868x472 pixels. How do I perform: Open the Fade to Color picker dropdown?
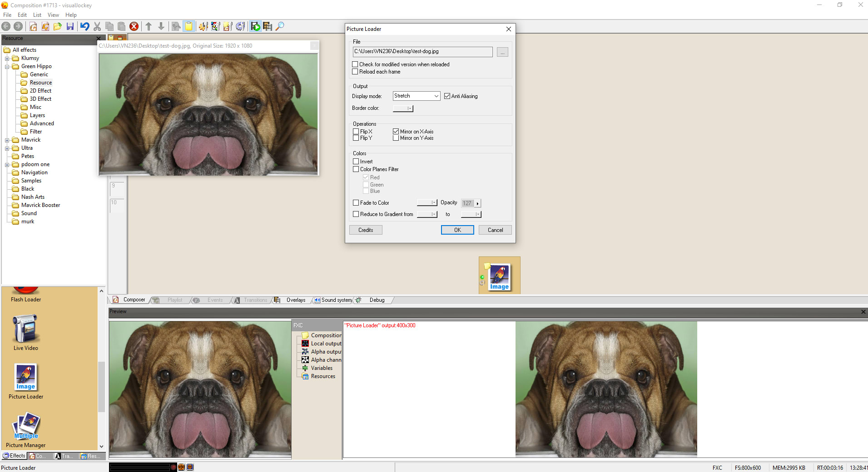pos(427,203)
